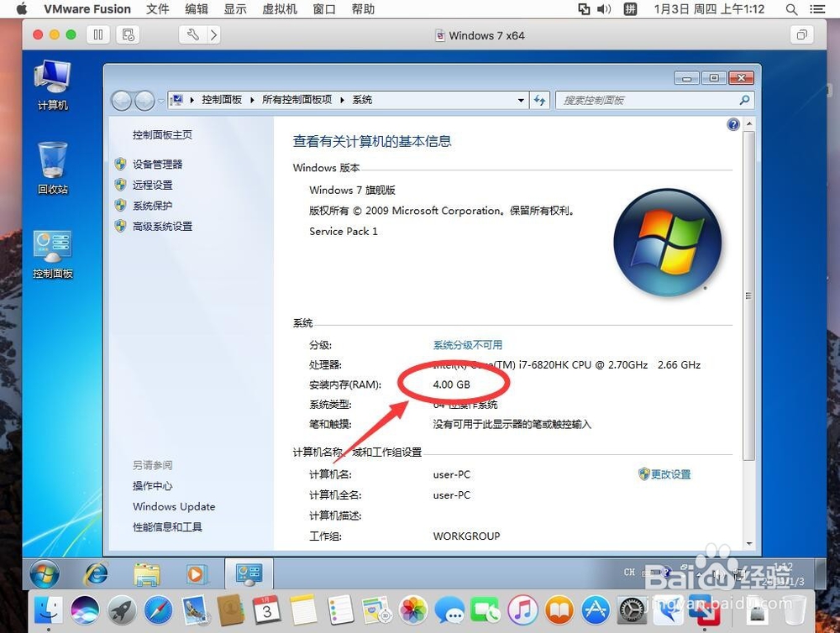Open Windows Explorer from the taskbar
840x633 pixels.
click(x=147, y=574)
